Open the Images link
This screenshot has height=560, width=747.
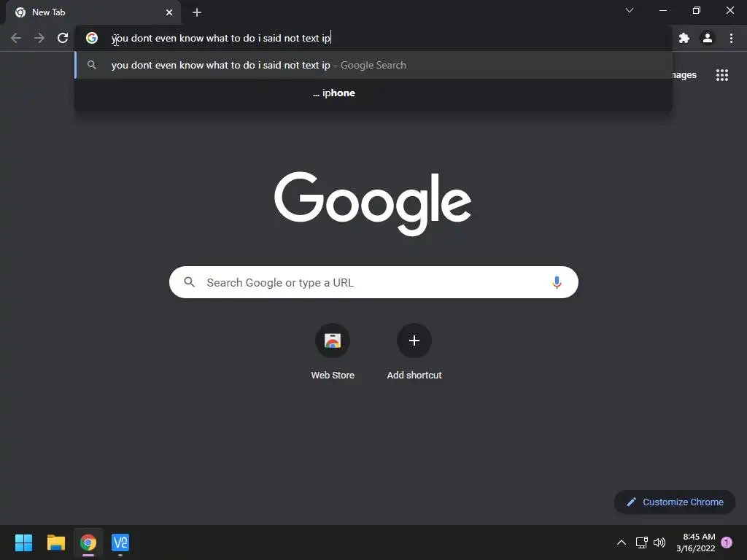(684, 75)
